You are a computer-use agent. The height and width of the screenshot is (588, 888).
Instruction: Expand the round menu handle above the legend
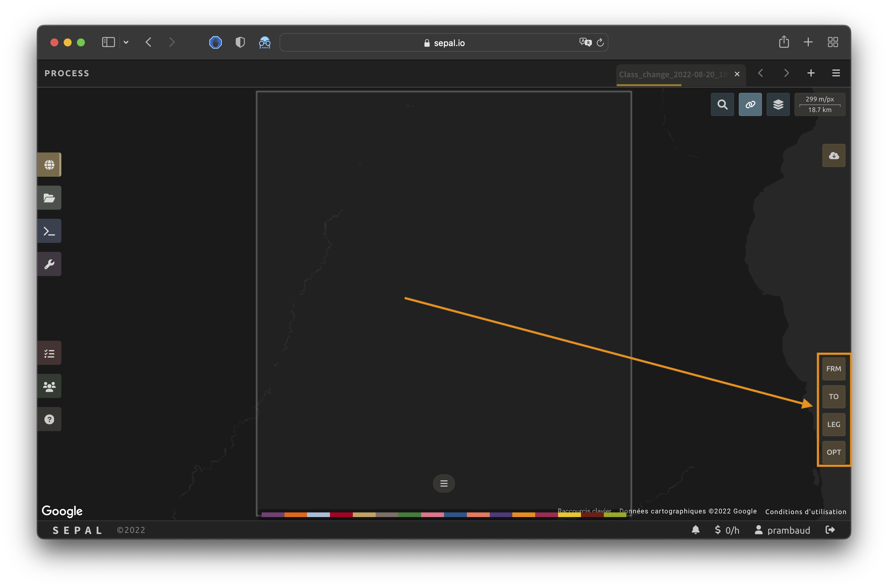[x=444, y=483]
